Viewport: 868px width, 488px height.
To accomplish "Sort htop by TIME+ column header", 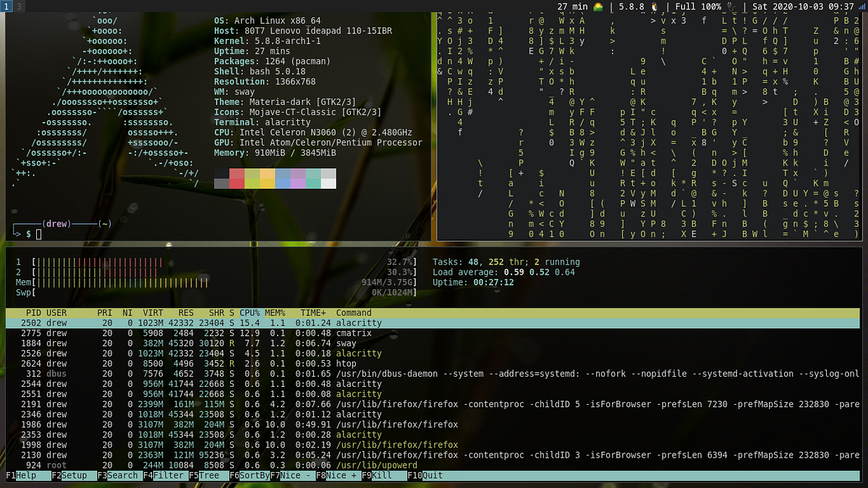I will coord(313,313).
